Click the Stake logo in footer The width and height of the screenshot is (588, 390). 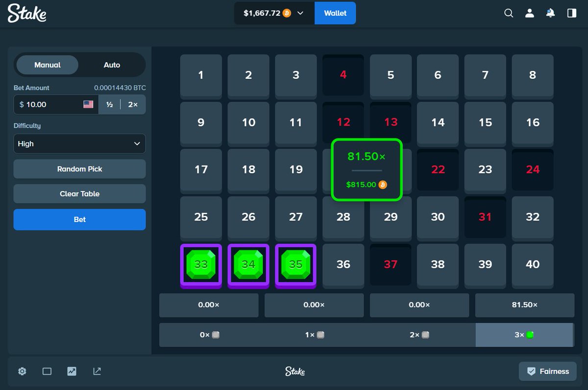(x=295, y=371)
